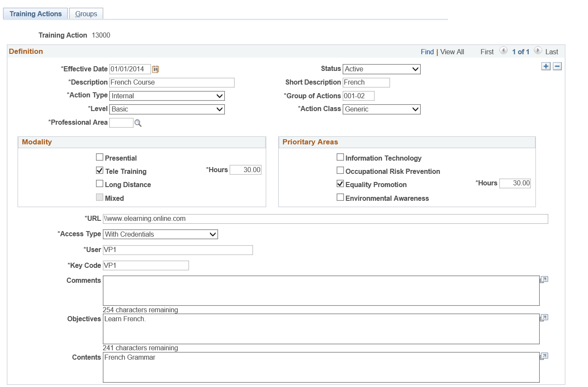This screenshot has height=387, width=588.
Task: Click the Find link
Action: pyautogui.click(x=427, y=52)
